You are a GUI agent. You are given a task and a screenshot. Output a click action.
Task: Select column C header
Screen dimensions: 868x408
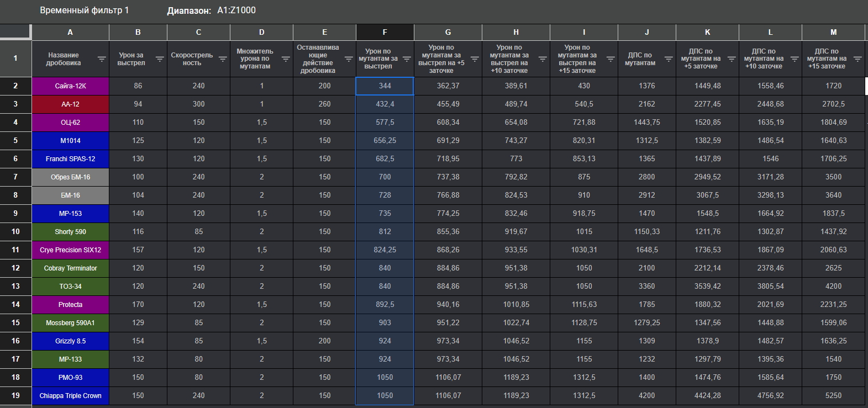198,32
